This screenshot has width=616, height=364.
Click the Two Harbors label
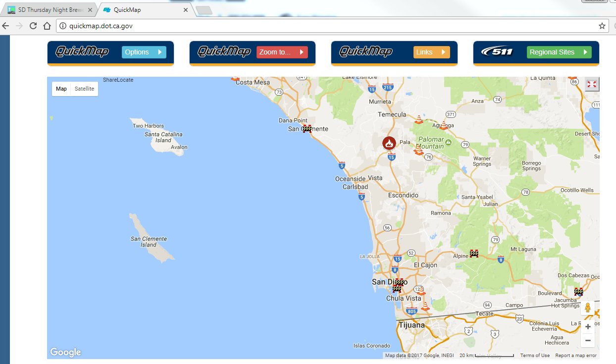148,126
